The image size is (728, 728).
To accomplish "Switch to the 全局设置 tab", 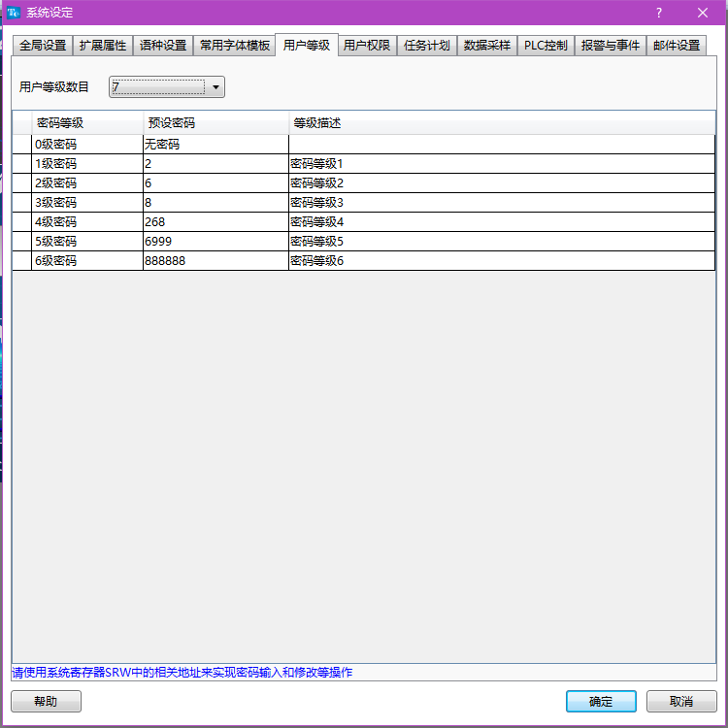I will click(x=43, y=46).
